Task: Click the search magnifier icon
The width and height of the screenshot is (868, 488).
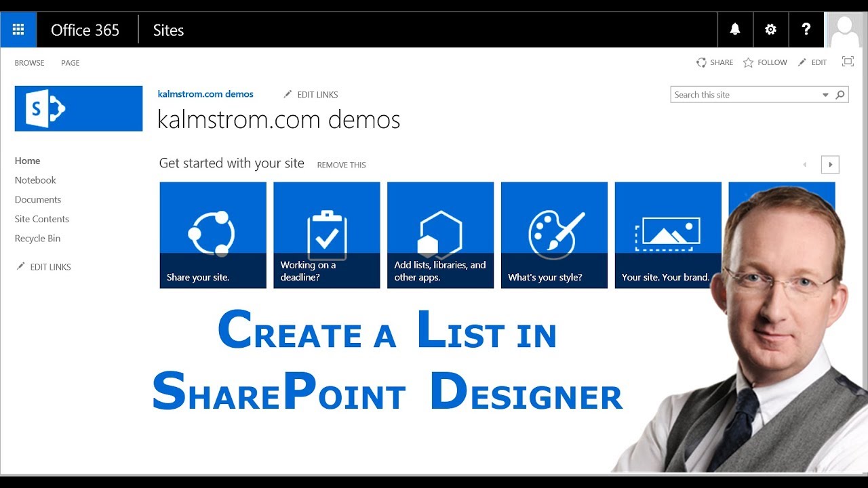Action: (840, 95)
